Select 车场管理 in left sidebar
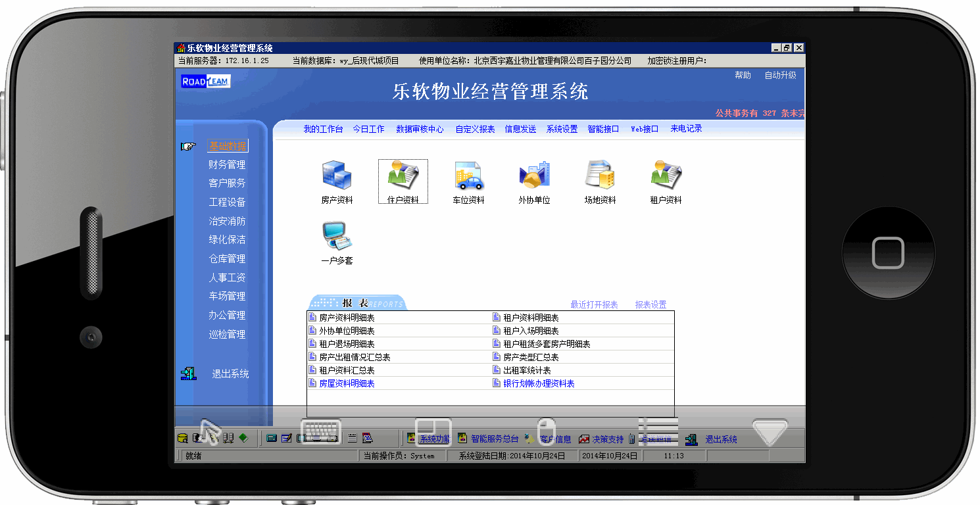This screenshot has width=980, height=505. 227,296
